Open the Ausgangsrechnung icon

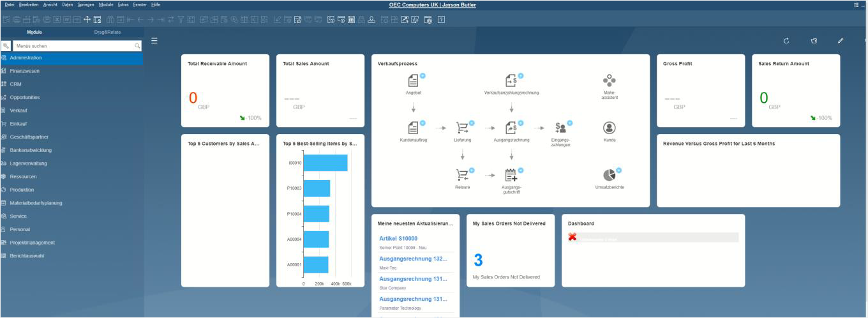[x=511, y=128]
